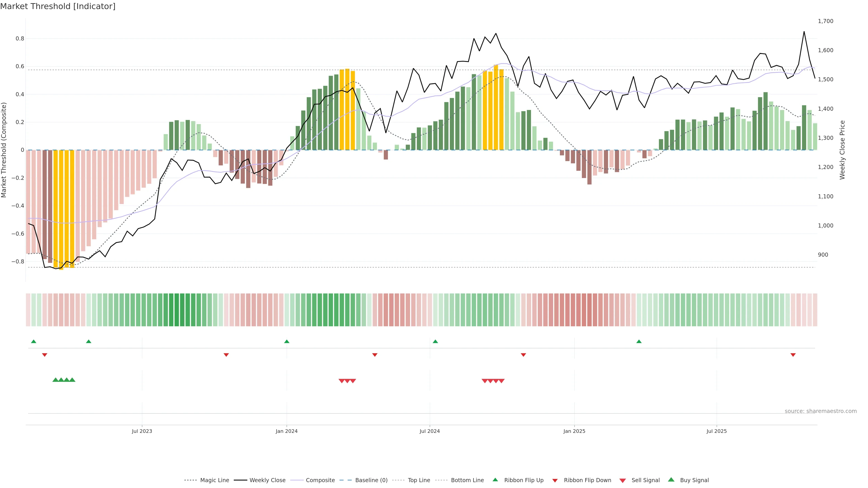
Task: Click the Market Threshold [Indicator] title
Action: (58, 6)
